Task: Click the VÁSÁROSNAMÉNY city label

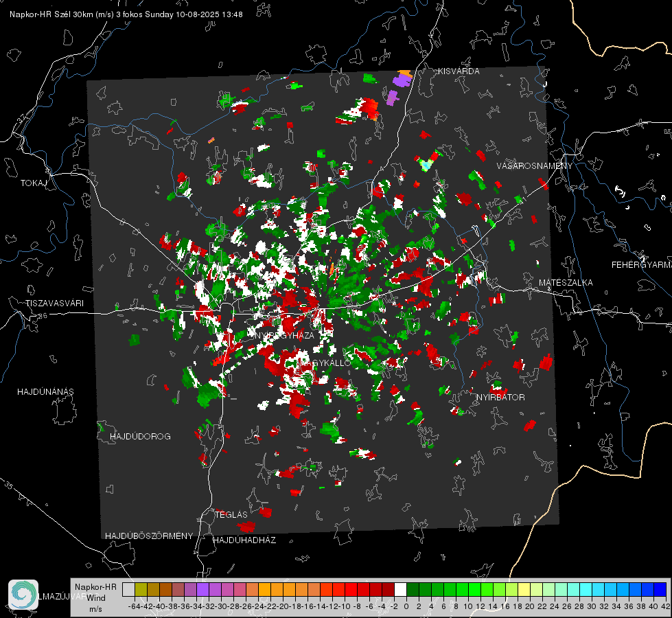Action: pos(535,166)
